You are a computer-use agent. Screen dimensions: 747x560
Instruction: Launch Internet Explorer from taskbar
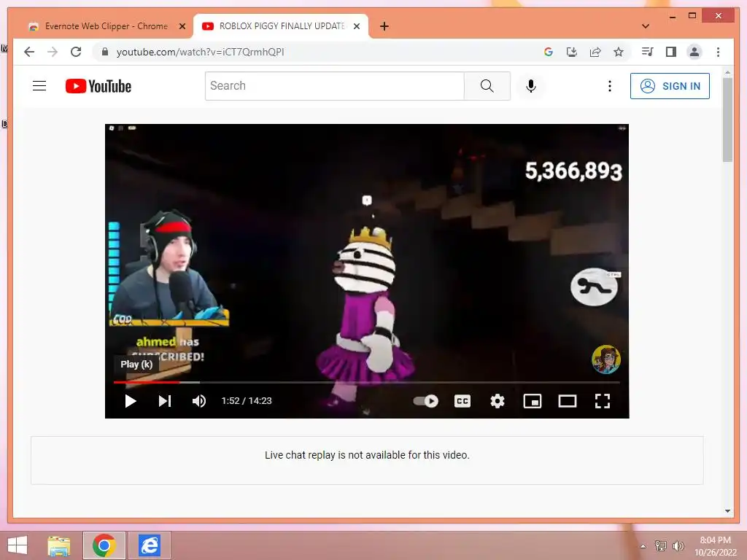pyautogui.click(x=150, y=545)
